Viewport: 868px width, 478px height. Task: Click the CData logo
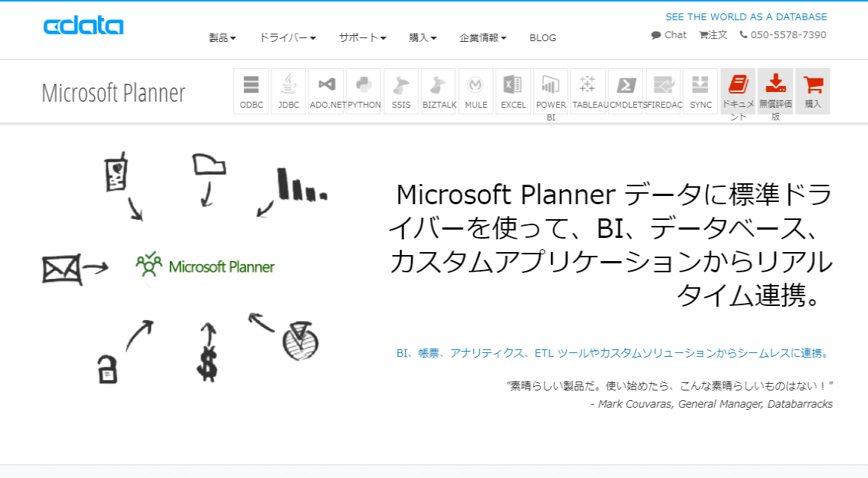tap(84, 26)
